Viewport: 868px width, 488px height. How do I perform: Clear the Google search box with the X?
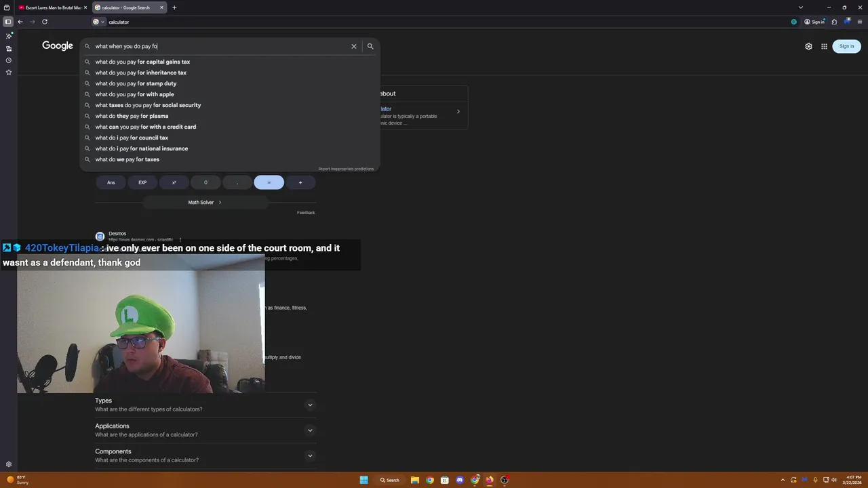pyautogui.click(x=353, y=46)
